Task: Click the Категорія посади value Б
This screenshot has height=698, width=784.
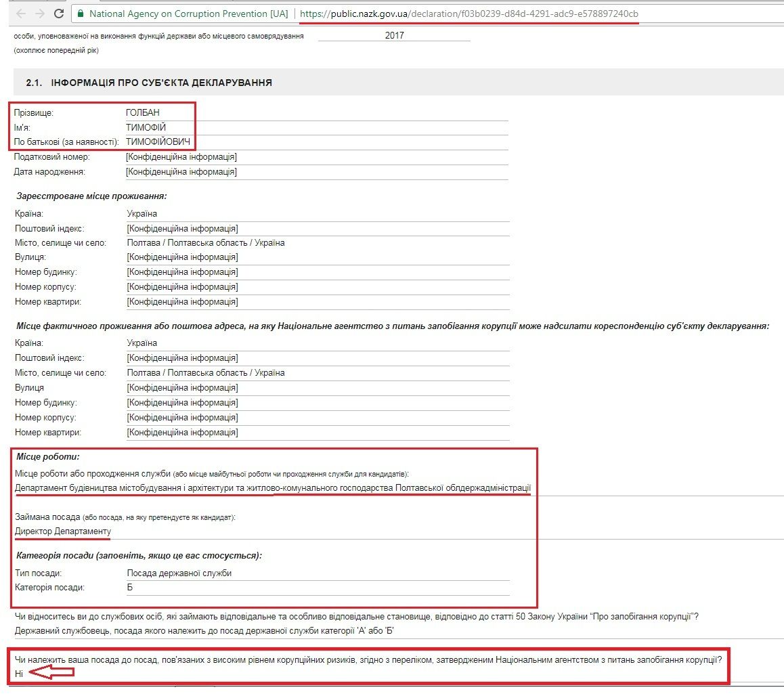Action: (x=130, y=588)
